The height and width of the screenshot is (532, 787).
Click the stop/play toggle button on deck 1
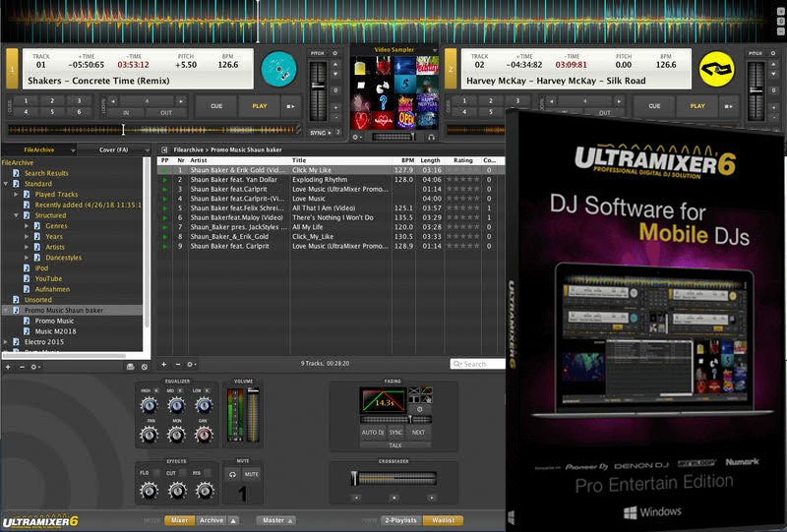290,106
